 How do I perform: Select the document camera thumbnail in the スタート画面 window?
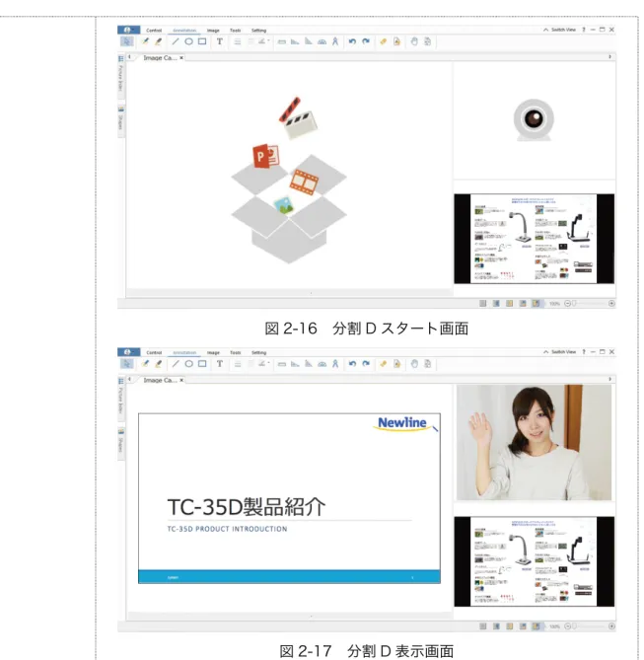(x=534, y=239)
